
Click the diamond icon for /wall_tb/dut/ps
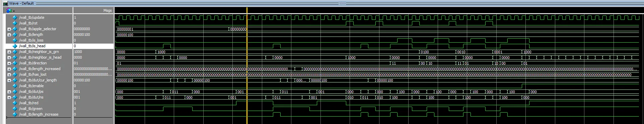click(15, 91)
